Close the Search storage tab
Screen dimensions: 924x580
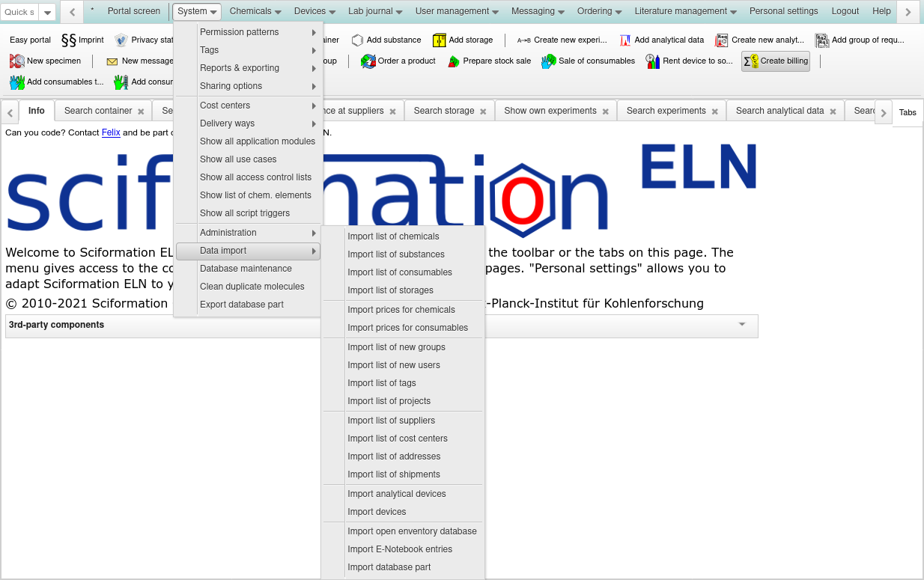[483, 112]
